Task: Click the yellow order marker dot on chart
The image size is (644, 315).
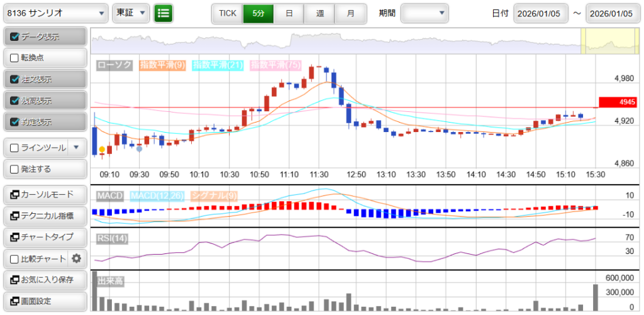Action: 102,149
